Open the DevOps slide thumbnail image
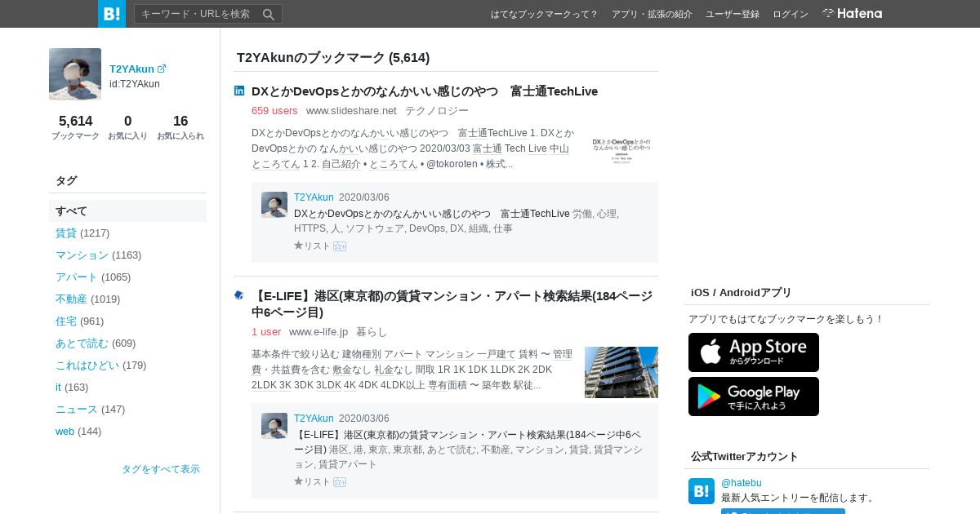This screenshot has height=514, width=980. (621, 151)
